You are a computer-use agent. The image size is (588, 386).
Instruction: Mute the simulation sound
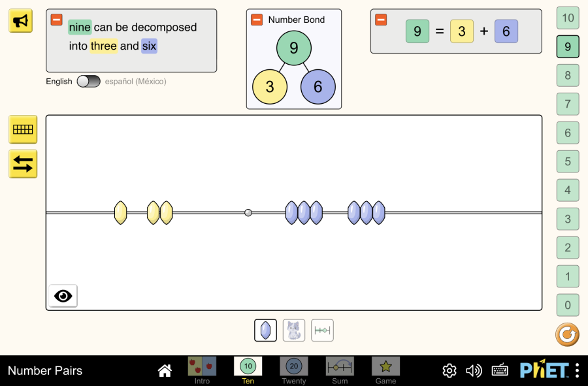474,371
